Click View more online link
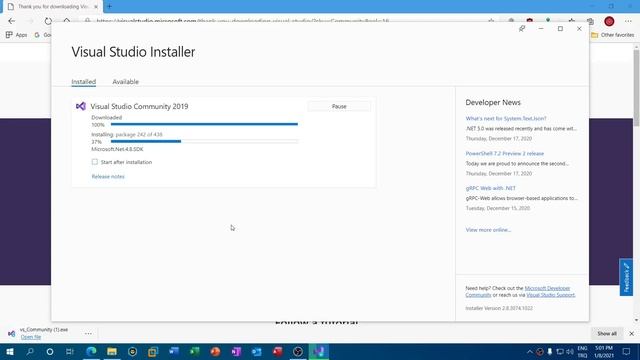640x360 pixels. (x=488, y=230)
